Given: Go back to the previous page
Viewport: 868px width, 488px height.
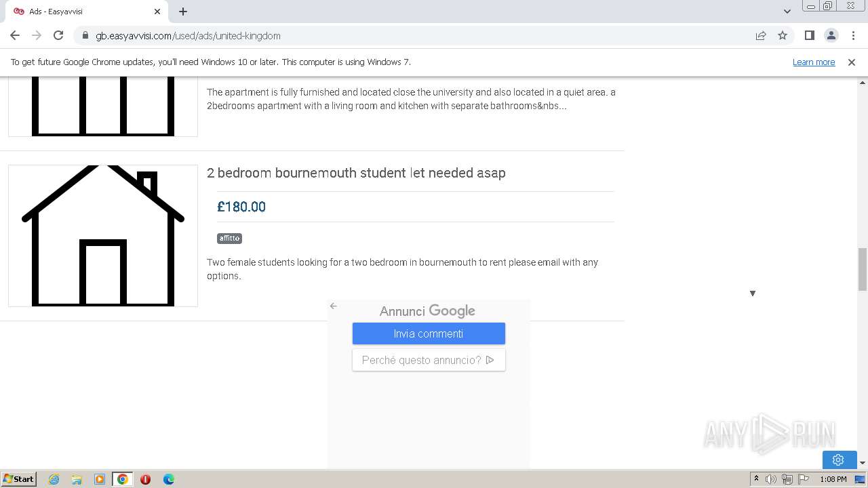Looking at the screenshot, I should 15,35.
